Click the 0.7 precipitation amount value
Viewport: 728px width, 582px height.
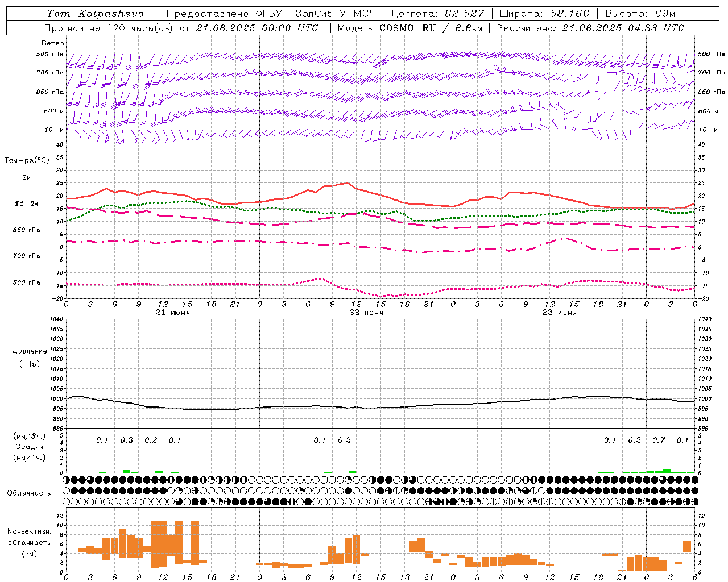click(659, 440)
